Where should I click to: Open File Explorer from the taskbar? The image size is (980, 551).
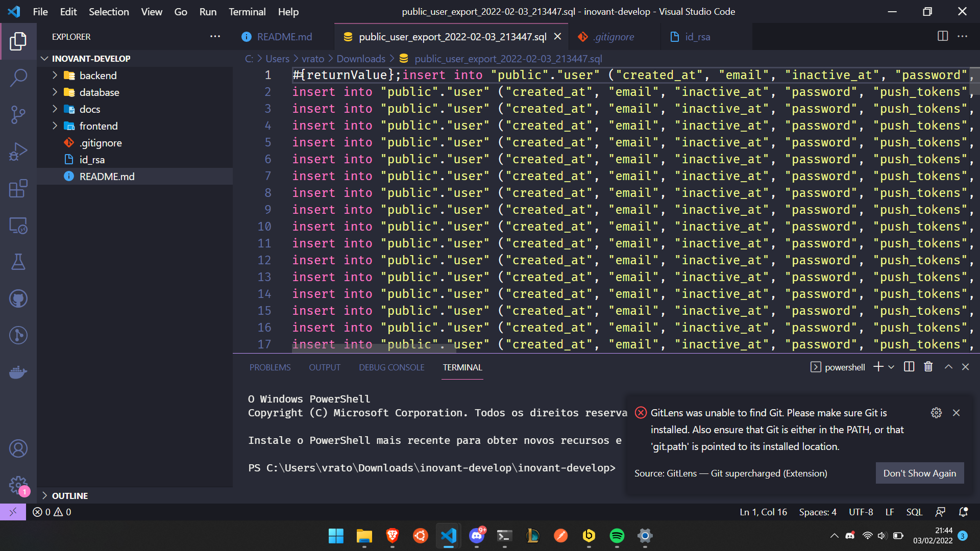coord(364,536)
